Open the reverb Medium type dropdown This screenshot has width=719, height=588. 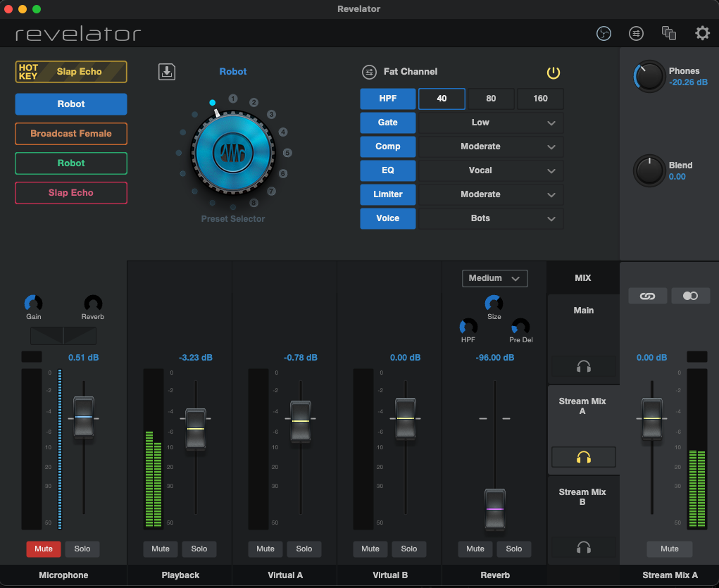coord(494,278)
